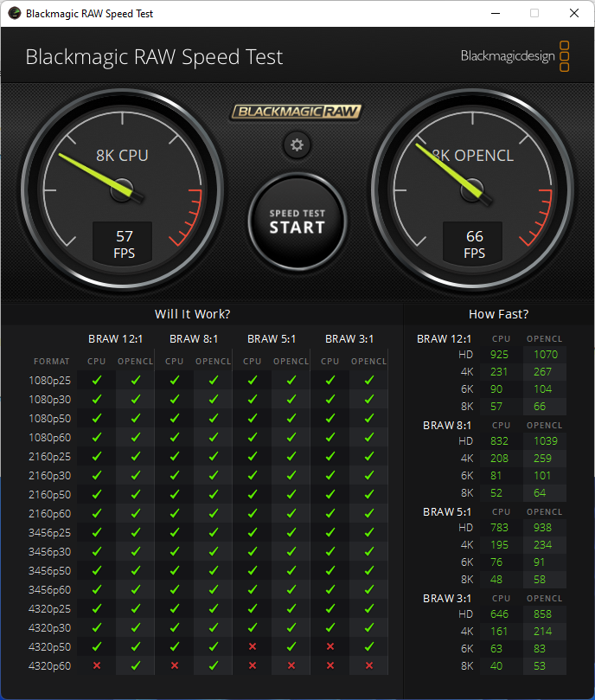Click green check for 4320p50 BRAW 5:1 OPENCL

[x=291, y=646]
